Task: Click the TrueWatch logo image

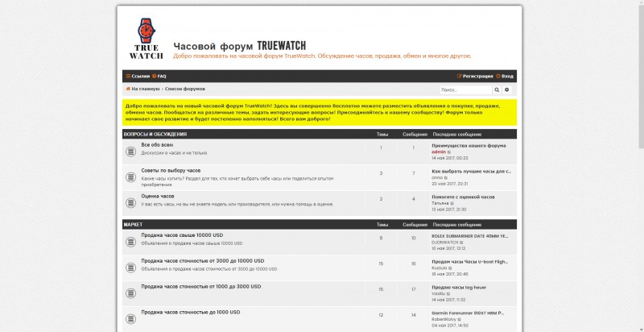Action: [x=147, y=39]
